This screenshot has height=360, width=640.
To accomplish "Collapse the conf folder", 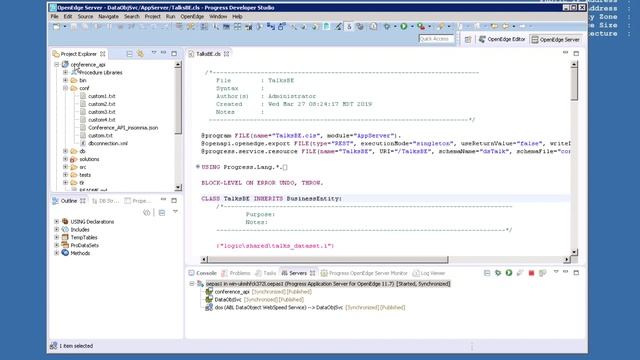I will click(65, 88).
